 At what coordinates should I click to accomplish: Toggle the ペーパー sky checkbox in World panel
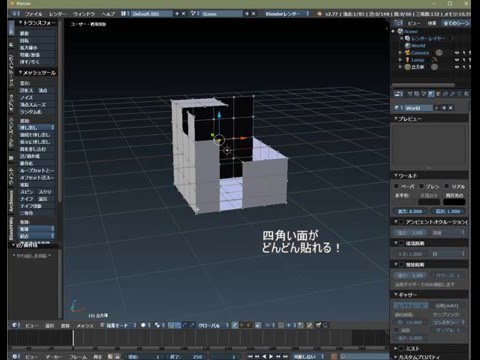point(396,186)
